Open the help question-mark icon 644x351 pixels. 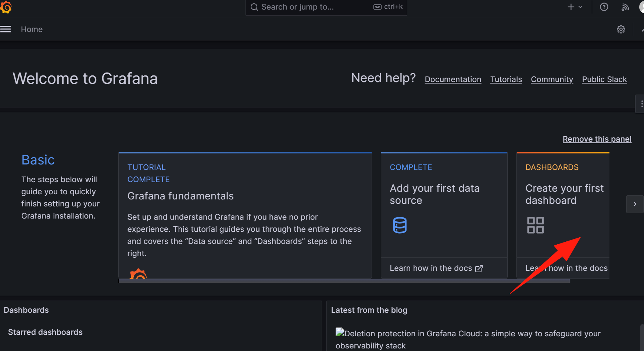604,7
